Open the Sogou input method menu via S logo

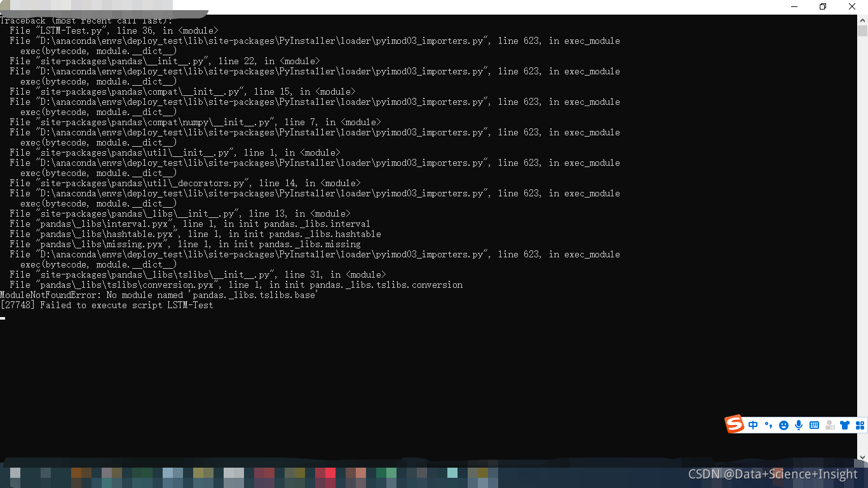click(734, 424)
